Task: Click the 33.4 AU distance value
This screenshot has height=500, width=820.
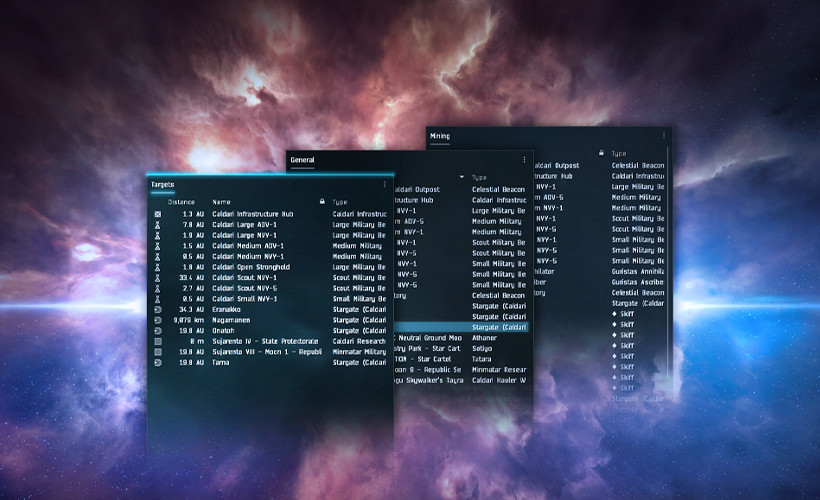Action: 191,278
